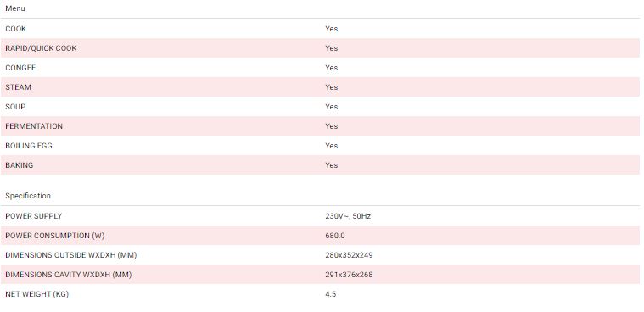Click the Menu section heading
Image resolution: width=644 pixels, height=312 pixels.
point(15,8)
